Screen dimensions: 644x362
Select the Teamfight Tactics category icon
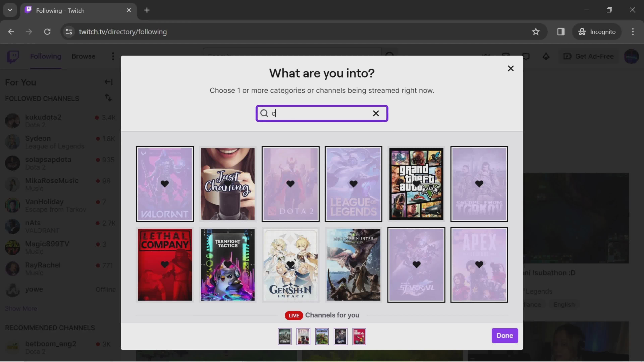coord(227,264)
